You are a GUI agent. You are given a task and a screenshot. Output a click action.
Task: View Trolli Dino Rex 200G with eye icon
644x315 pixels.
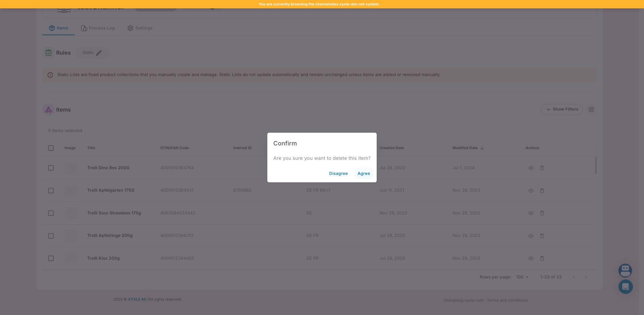(x=531, y=168)
